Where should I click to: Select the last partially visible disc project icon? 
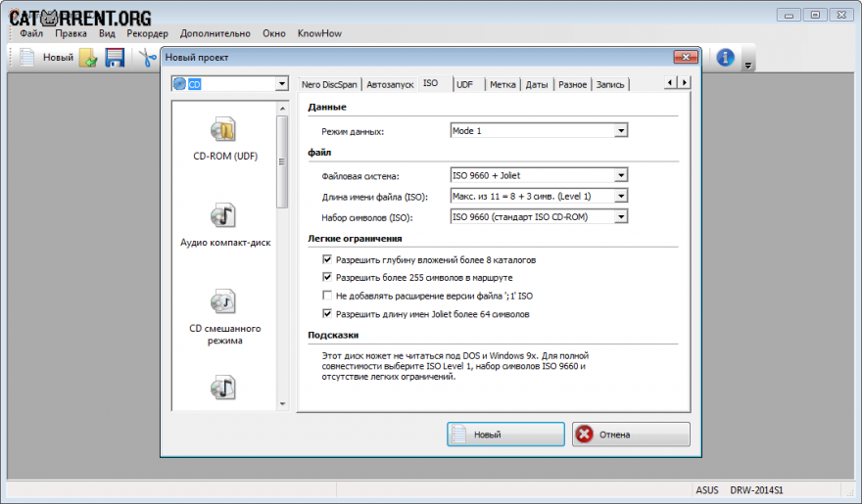click(223, 389)
